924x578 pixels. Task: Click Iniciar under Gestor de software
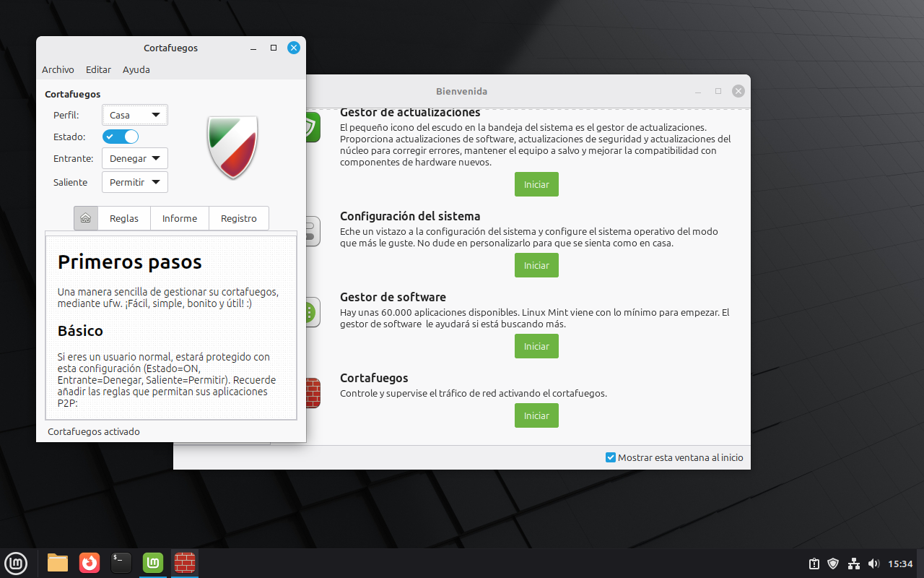tap(536, 346)
